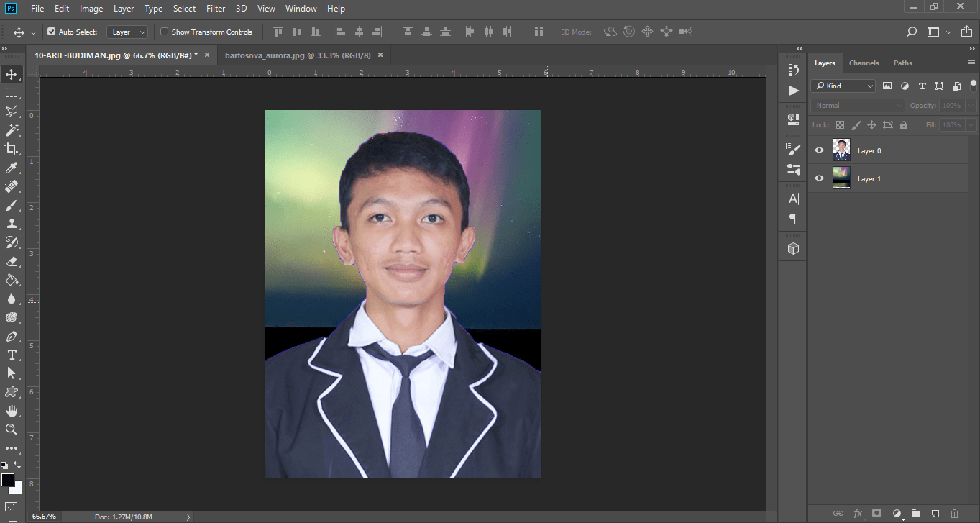Viewport: 980px width, 523px height.
Task: Click the foreground color swatch
Action: coord(9,481)
